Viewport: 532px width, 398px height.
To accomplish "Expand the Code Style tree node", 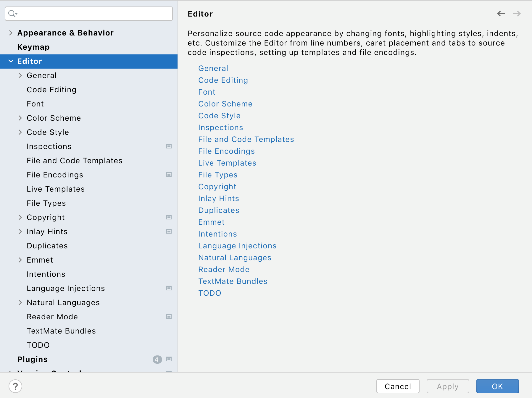I will [x=20, y=132].
